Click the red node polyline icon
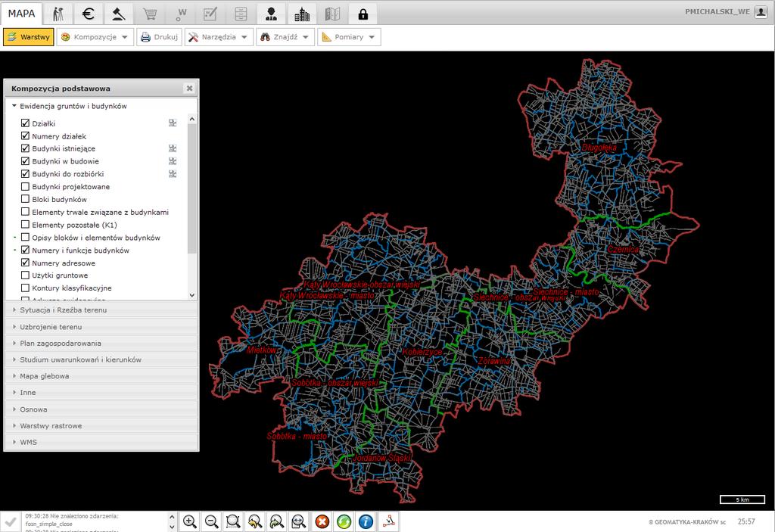This screenshot has height=532, width=775. click(x=389, y=521)
